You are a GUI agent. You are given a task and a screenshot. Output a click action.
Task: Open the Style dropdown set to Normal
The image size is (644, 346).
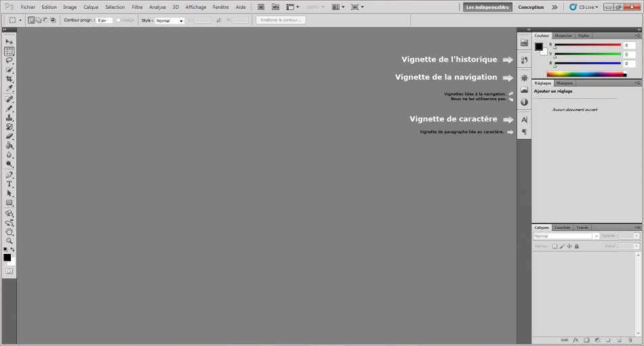pos(169,20)
